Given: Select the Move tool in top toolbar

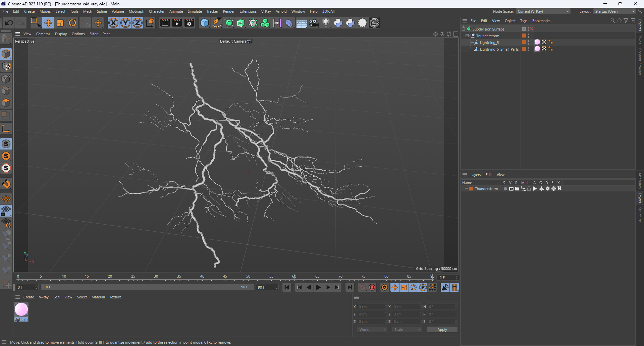Looking at the screenshot, I should coord(48,23).
